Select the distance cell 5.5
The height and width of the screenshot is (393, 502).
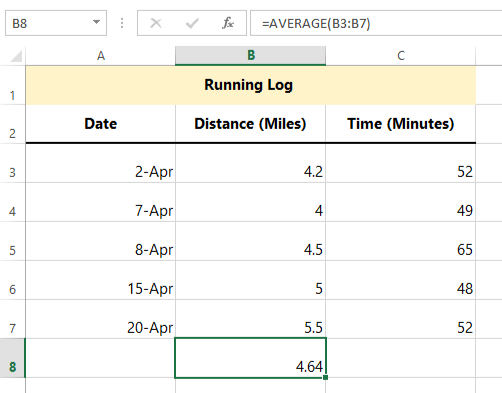click(250, 319)
